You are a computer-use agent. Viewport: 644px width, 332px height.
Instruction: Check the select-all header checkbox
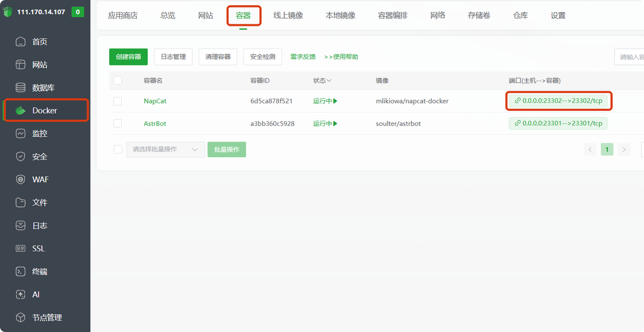[118, 80]
